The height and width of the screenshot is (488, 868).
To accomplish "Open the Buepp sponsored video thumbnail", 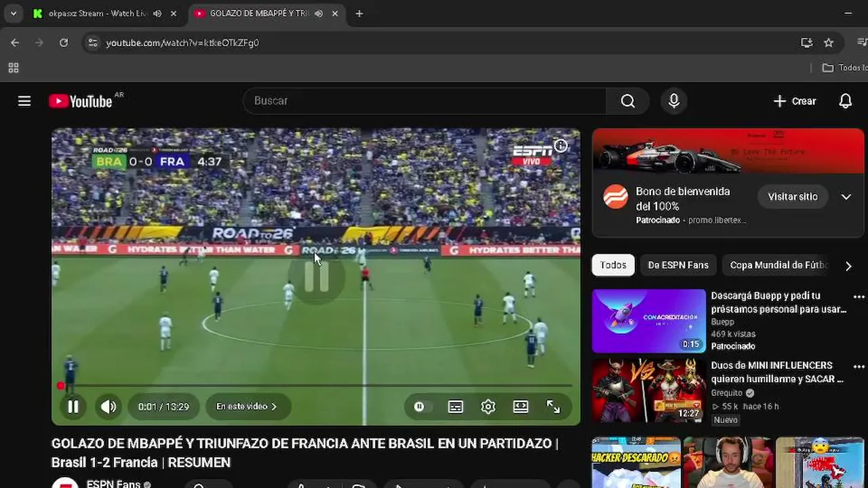I will pos(649,321).
